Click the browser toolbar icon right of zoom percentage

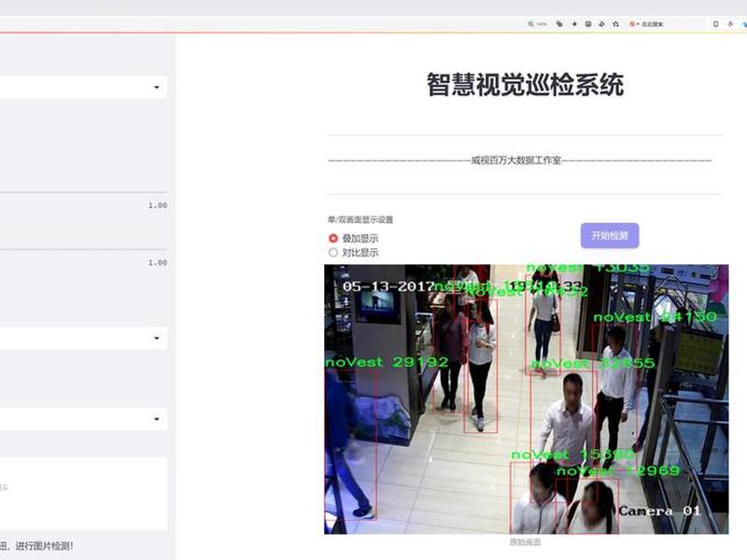coord(559,24)
